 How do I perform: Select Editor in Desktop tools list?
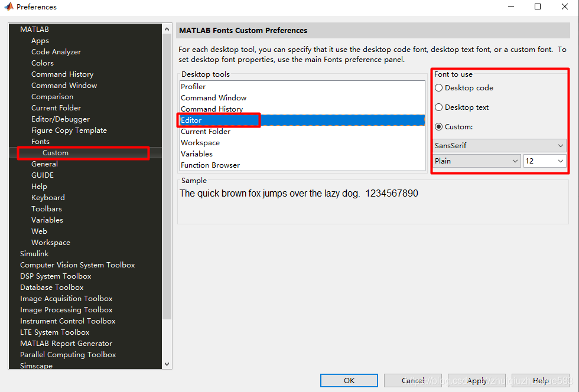[x=302, y=120]
